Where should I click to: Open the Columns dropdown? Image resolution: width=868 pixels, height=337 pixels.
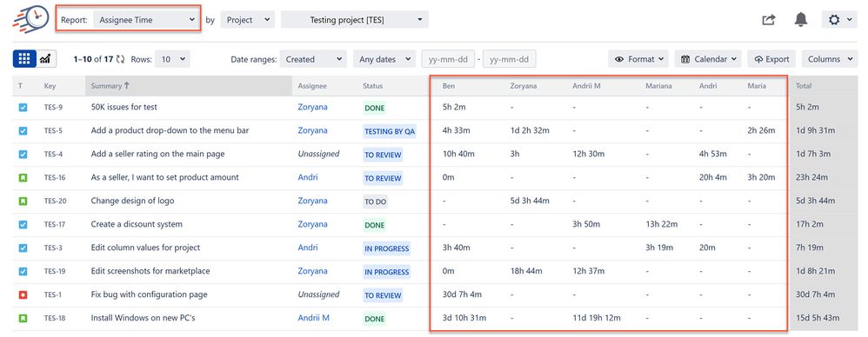point(829,59)
